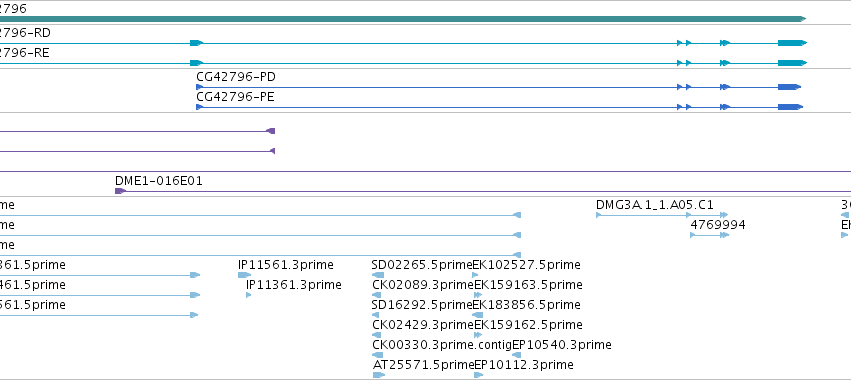Viewport: 851px width, 380px height.
Task: Select the SD02265.5prime EST label
Action: pos(422,265)
